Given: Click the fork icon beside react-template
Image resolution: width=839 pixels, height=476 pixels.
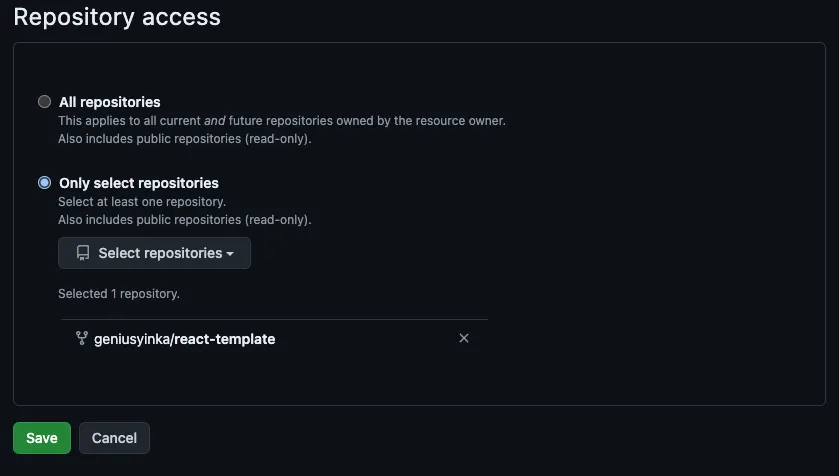Looking at the screenshot, I should [82, 339].
